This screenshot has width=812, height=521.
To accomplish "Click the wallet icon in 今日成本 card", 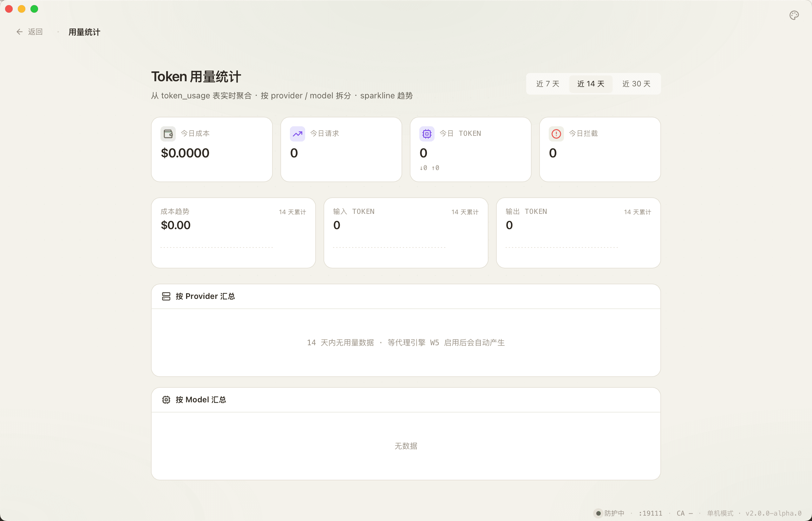I will tap(168, 134).
